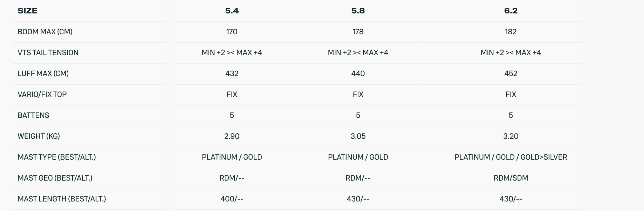Click the BATTENS row label
The image size is (644, 211).
point(33,115)
